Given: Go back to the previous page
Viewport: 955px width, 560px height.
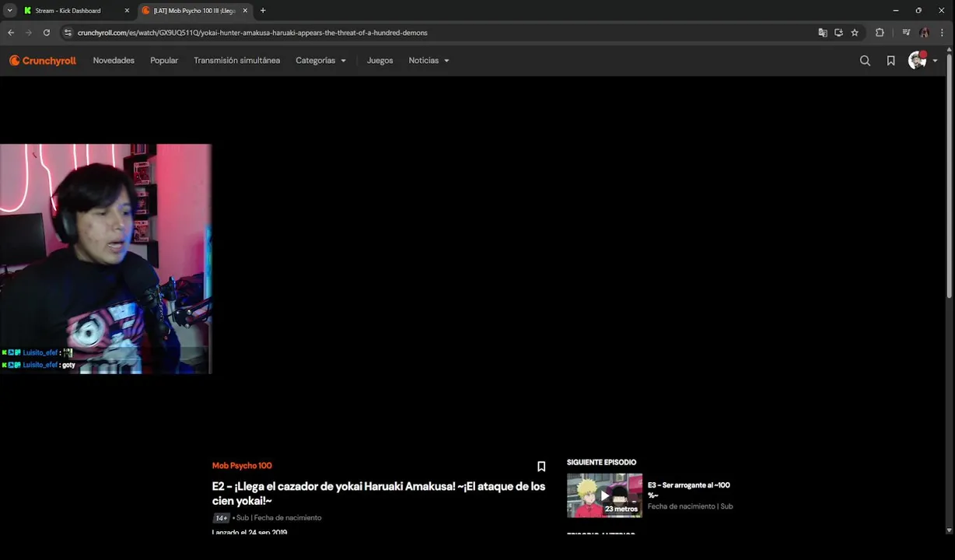Looking at the screenshot, I should coord(11,33).
